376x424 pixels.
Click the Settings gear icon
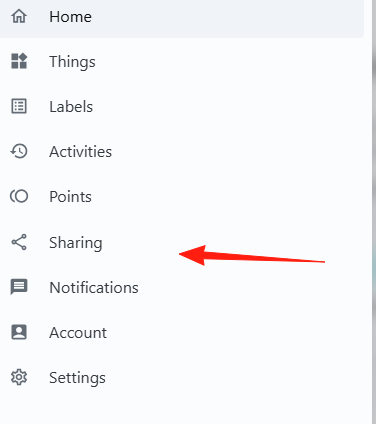(x=19, y=377)
